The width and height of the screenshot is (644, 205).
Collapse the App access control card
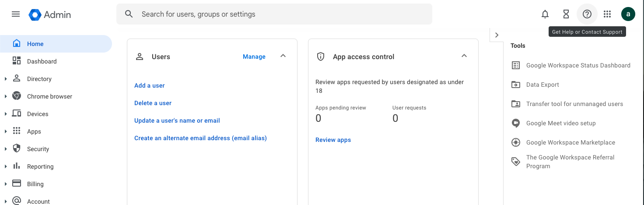[464, 56]
